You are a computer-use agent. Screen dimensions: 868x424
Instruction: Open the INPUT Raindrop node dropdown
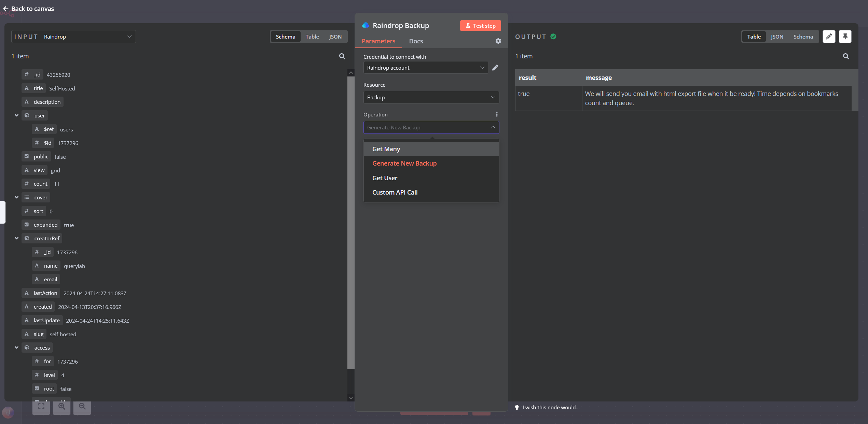pyautogui.click(x=88, y=37)
